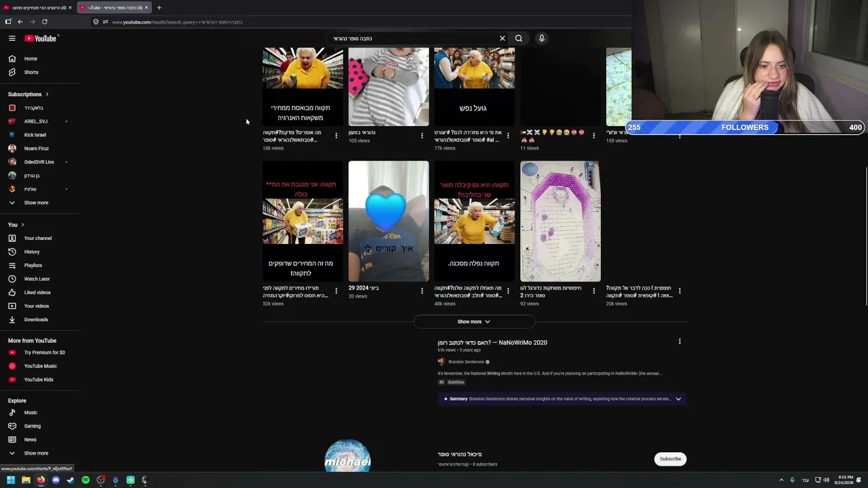This screenshot has width=868, height=488.
Task: Reload the page in the browser
Action: 45,22
